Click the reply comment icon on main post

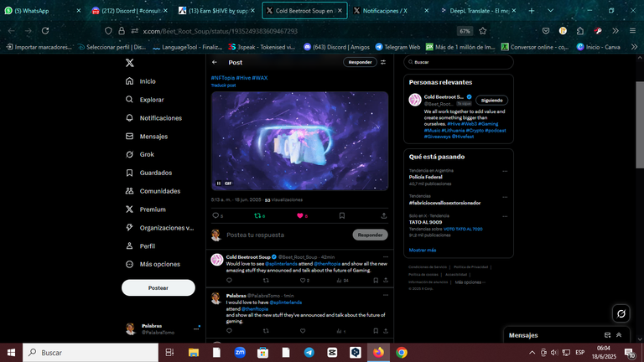coord(216,215)
